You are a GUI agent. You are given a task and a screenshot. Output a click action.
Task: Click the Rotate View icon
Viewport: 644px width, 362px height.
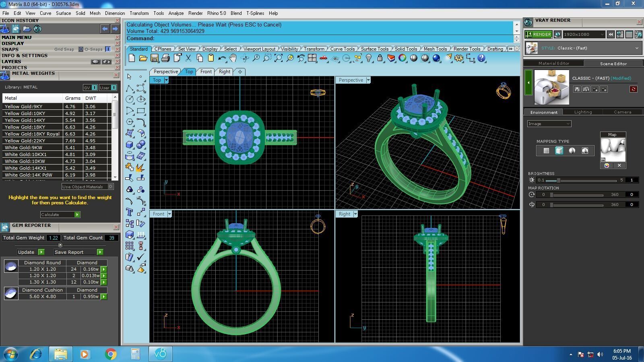[244, 58]
